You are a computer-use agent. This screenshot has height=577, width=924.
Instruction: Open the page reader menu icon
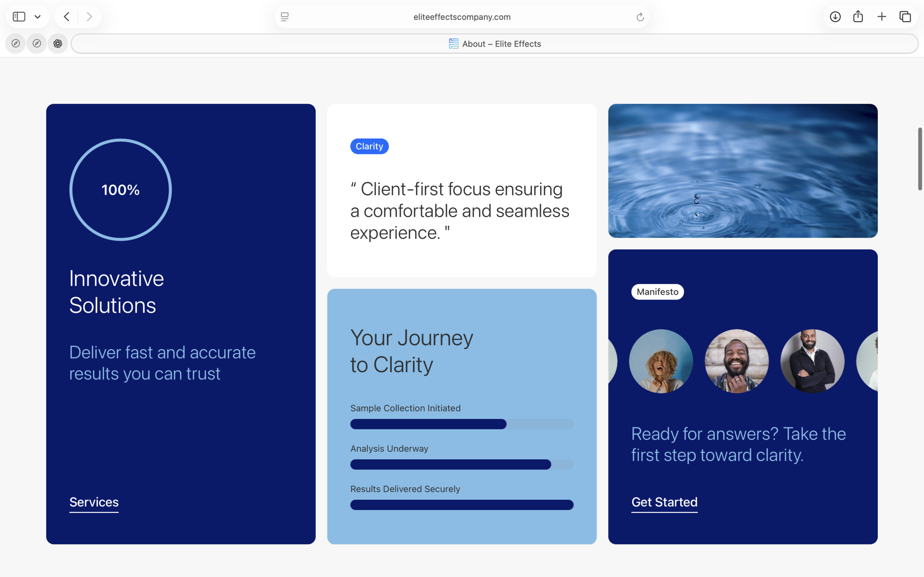click(x=285, y=17)
